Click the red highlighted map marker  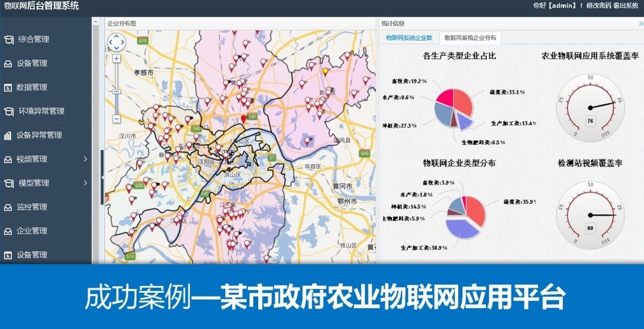(243, 119)
